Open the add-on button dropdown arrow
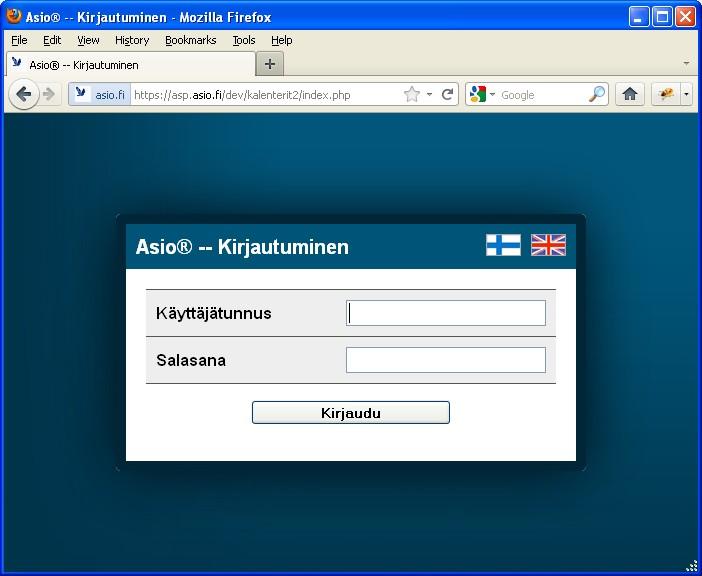The height and width of the screenshot is (576, 702). coord(686,94)
